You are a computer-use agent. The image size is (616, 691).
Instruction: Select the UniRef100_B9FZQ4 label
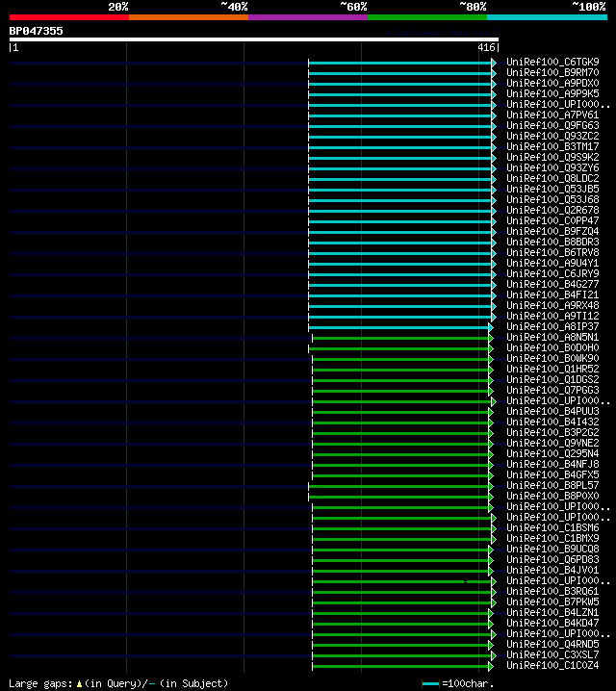[x=552, y=231]
